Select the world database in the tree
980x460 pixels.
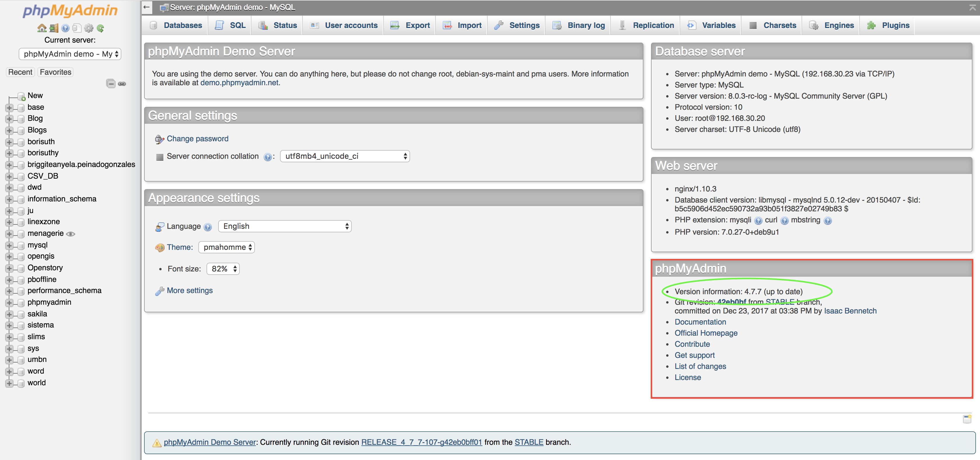pyautogui.click(x=36, y=382)
